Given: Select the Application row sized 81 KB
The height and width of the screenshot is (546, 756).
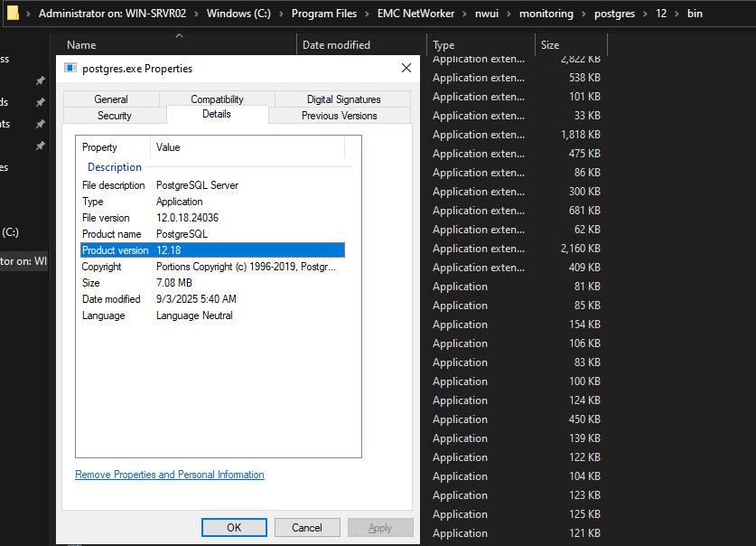Looking at the screenshot, I should click(x=516, y=287).
